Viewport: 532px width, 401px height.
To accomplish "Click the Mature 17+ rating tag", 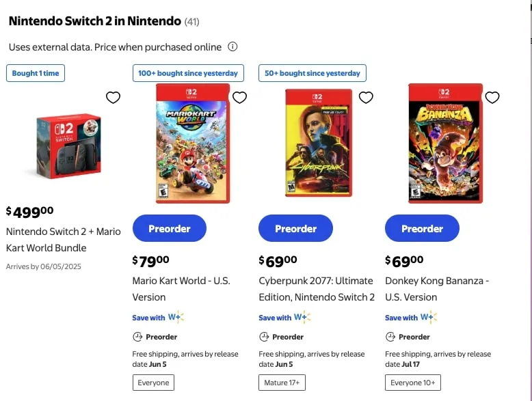I will point(282,383).
